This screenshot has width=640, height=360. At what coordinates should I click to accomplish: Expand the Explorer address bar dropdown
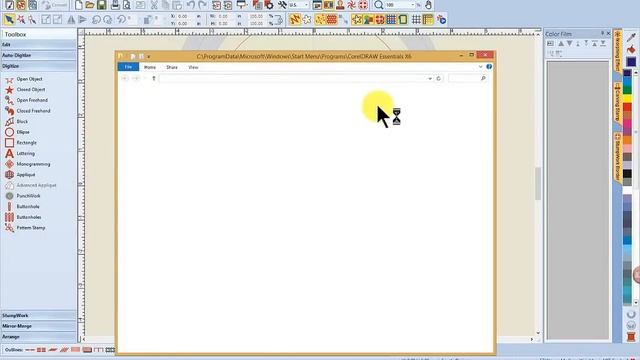tap(430, 78)
